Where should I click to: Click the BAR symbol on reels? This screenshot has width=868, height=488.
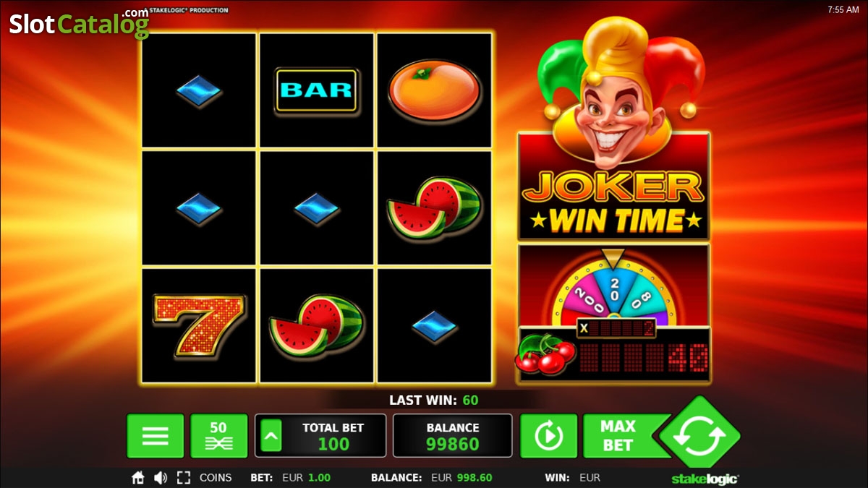click(316, 90)
